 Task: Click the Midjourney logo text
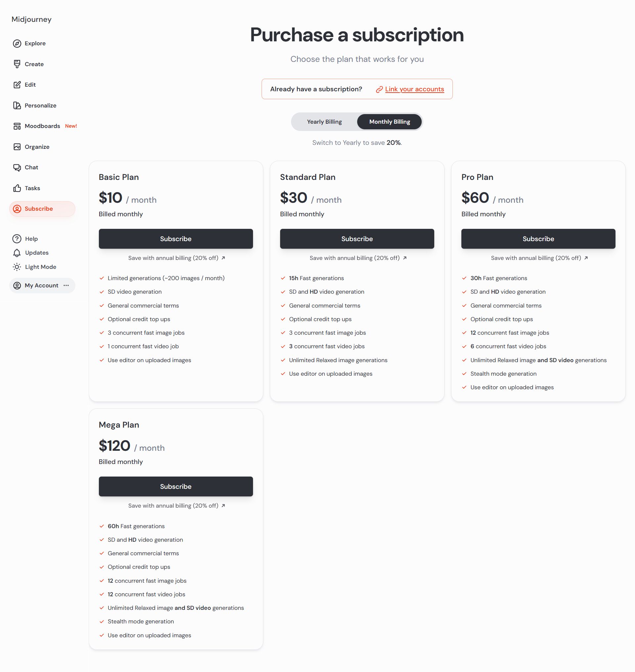(31, 19)
